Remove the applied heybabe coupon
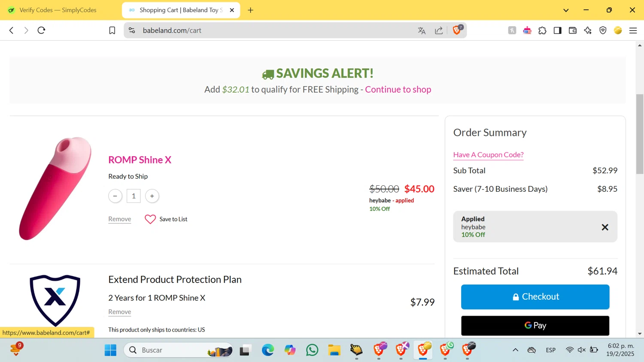 point(605,227)
